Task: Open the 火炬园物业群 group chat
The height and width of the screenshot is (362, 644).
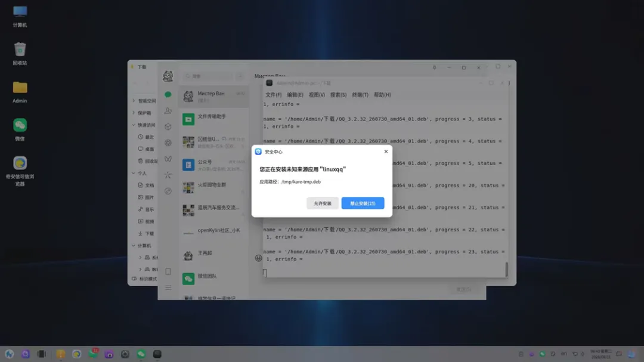Action: (x=213, y=188)
